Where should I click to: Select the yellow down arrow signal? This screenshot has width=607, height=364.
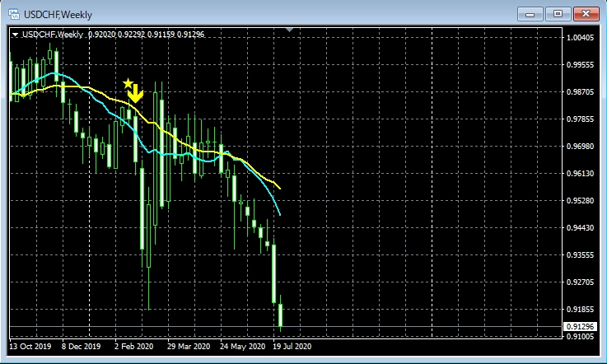click(137, 92)
